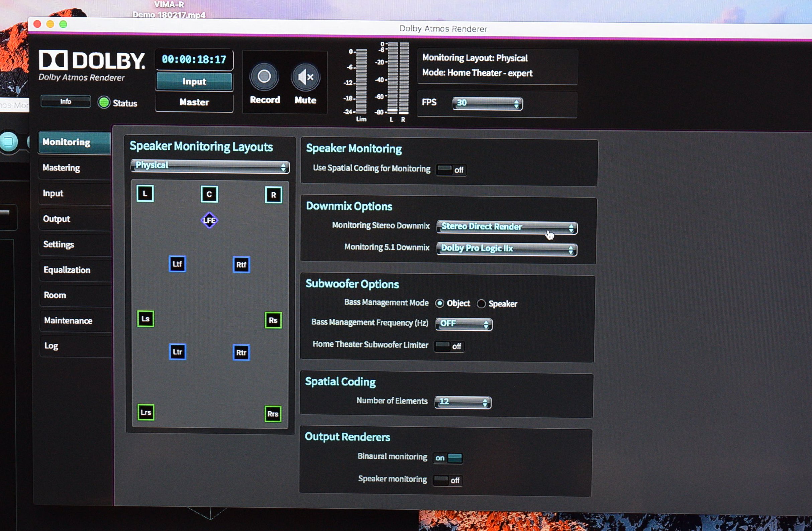Screen dimensions: 812x531
Task: Select the Rrs rear surround speaker
Action: [273, 414]
